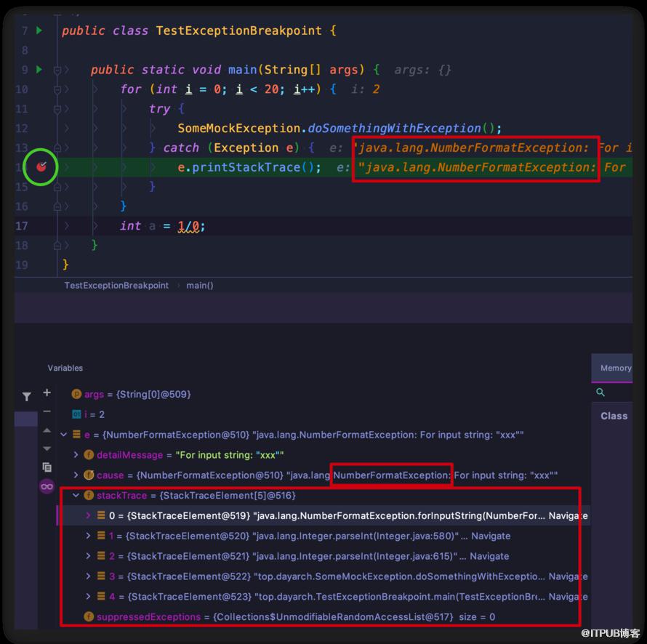Click the filter icon in Variables panel
Image resolution: width=647 pixels, height=644 pixels.
coord(27,396)
